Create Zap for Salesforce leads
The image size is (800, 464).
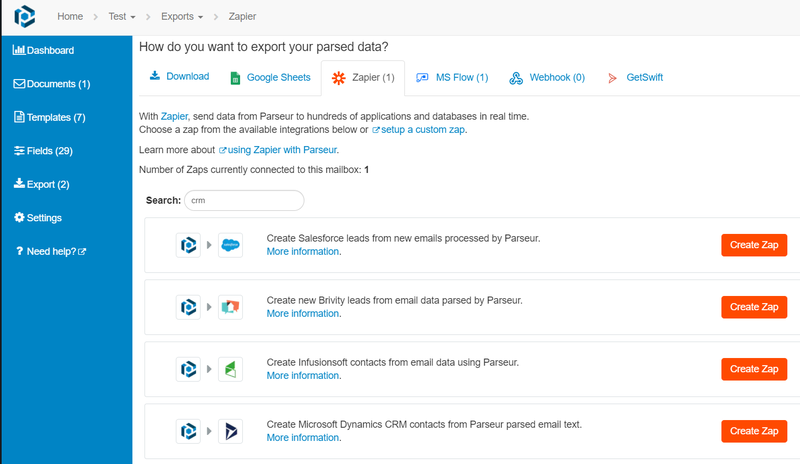(753, 245)
